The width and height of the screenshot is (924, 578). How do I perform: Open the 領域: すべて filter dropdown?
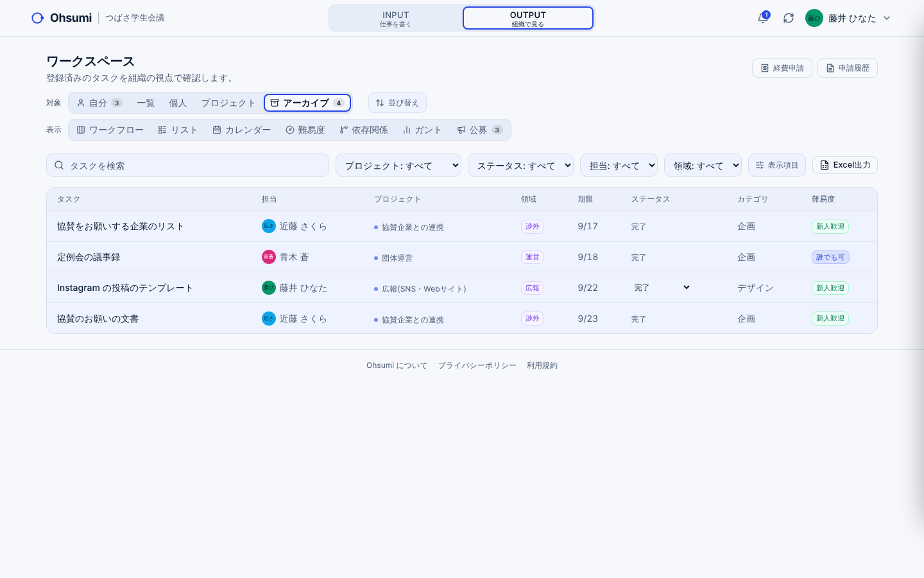703,165
